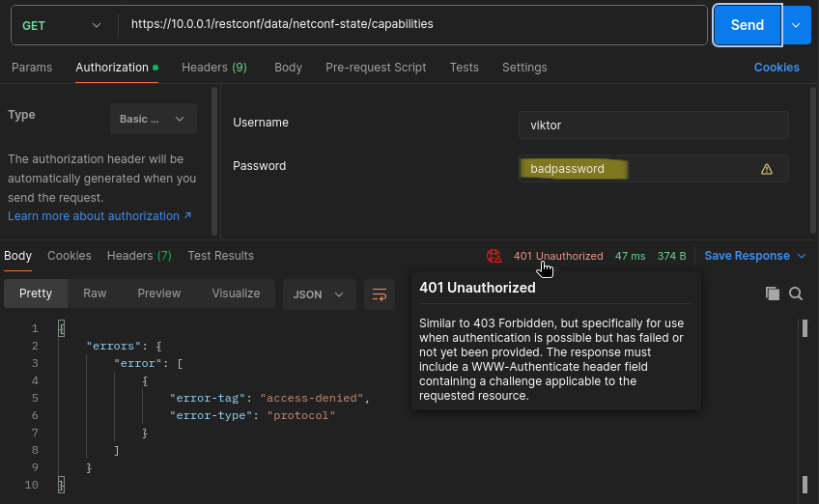Open the Test Results tab
Image resolution: width=819 pixels, height=504 pixels.
[x=220, y=256]
